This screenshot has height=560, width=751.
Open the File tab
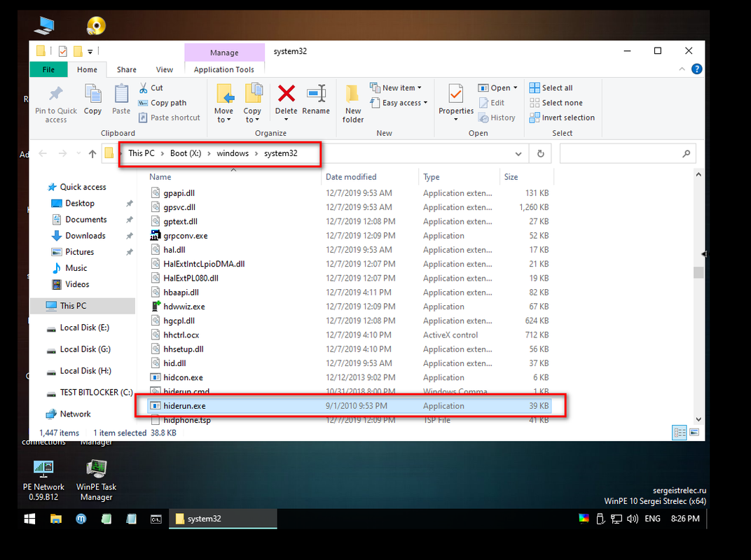pyautogui.click(x=48, y=69)
